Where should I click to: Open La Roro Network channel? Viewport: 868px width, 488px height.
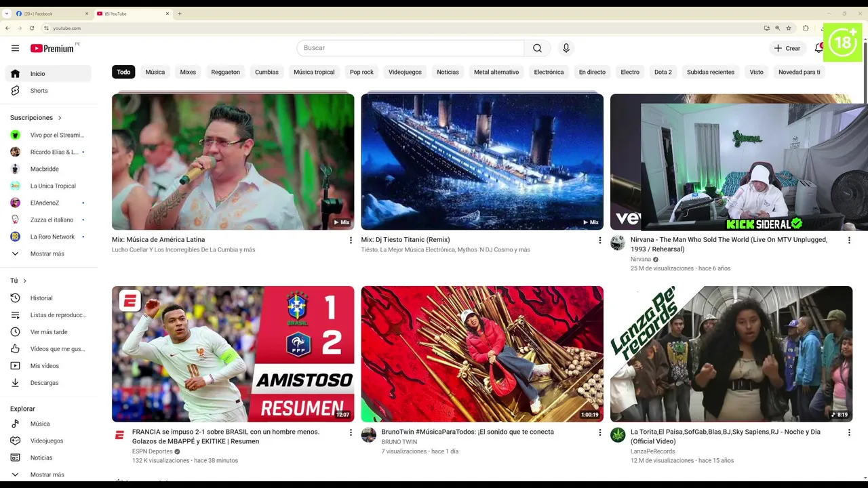[47, 237]
